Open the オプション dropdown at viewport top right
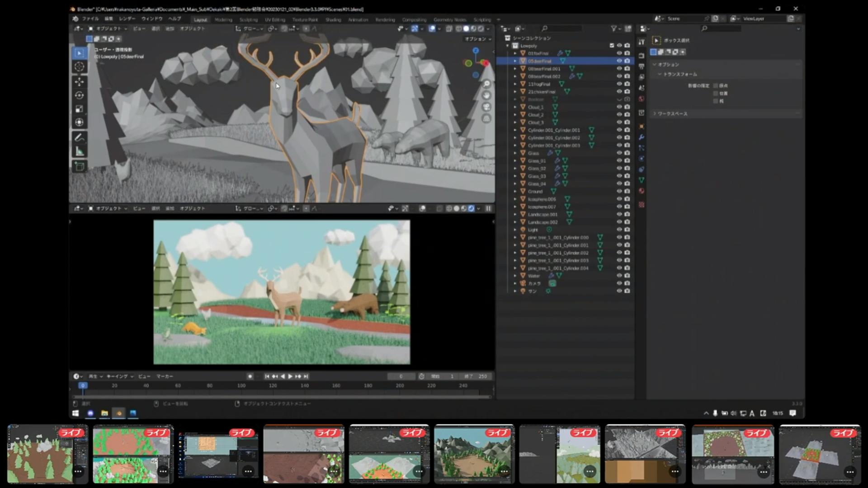This screenshot has width=868, height=488. [478, 39]
